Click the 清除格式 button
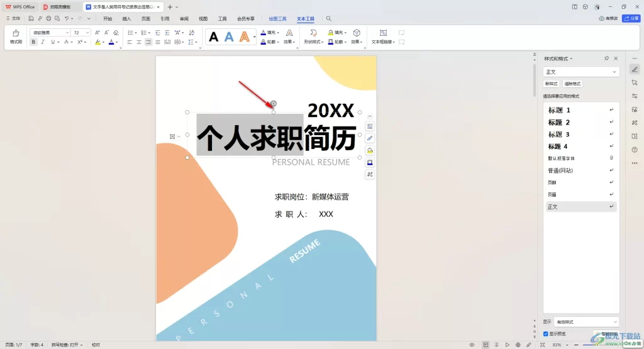 click(572, 84)
